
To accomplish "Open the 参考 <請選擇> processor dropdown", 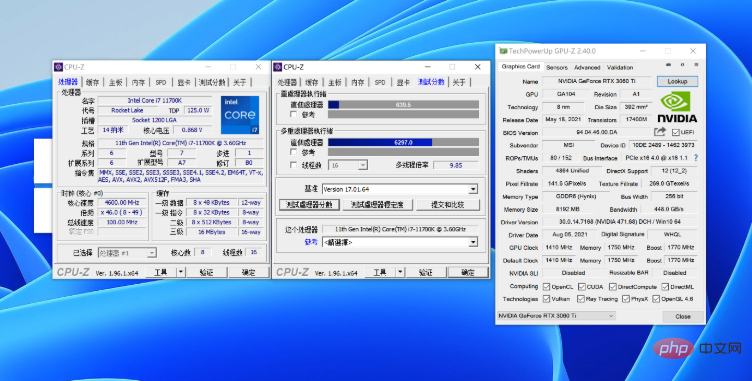I will (x=473, y=242).
